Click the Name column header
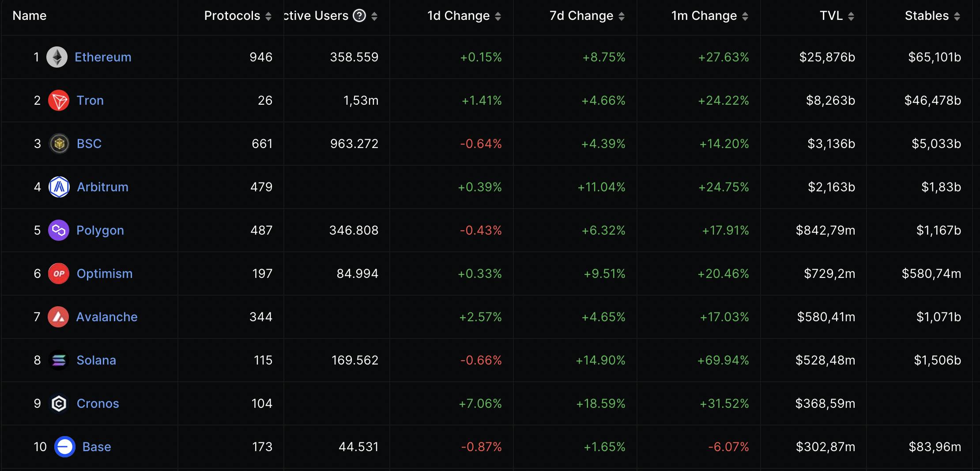 tap(30, 16)
